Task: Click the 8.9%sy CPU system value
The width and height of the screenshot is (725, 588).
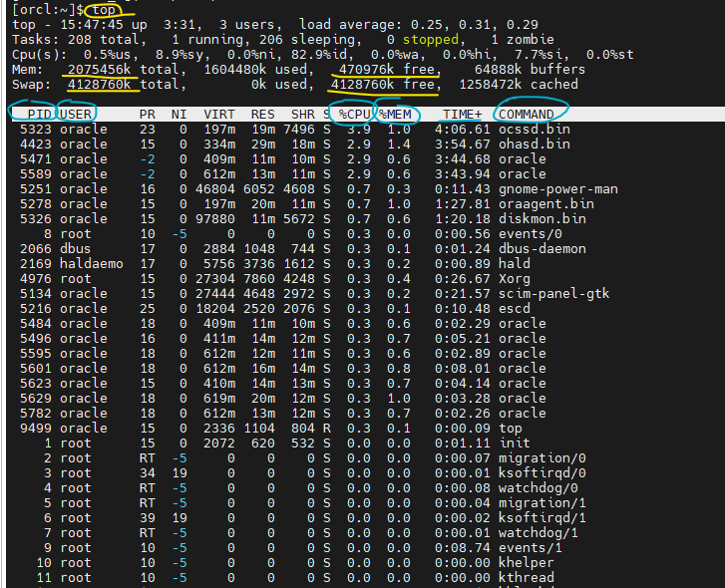Action: pyautogui.click(x=180, y=55)
